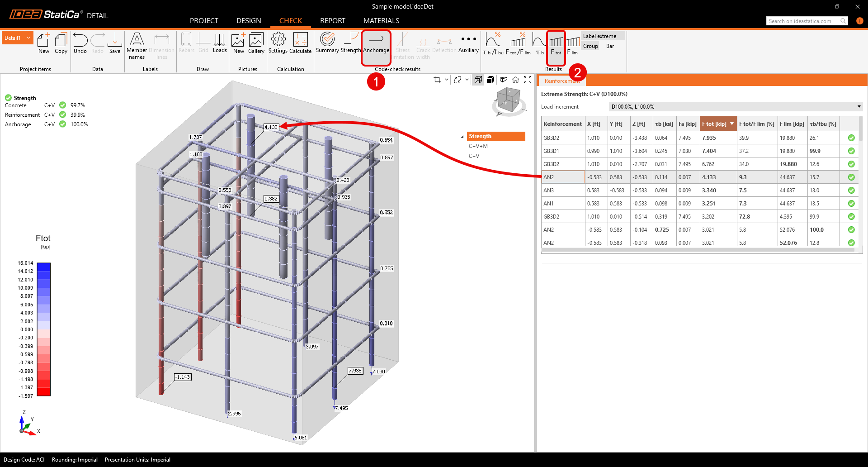Screen dimensions: 868x467
Task: Sort table by F tot [kip] column
Action: tap(718, 124)
